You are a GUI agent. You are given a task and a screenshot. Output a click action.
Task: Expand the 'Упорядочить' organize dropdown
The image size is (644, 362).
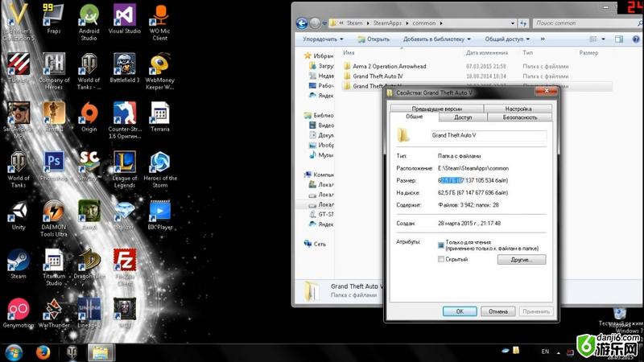[323, 39]
